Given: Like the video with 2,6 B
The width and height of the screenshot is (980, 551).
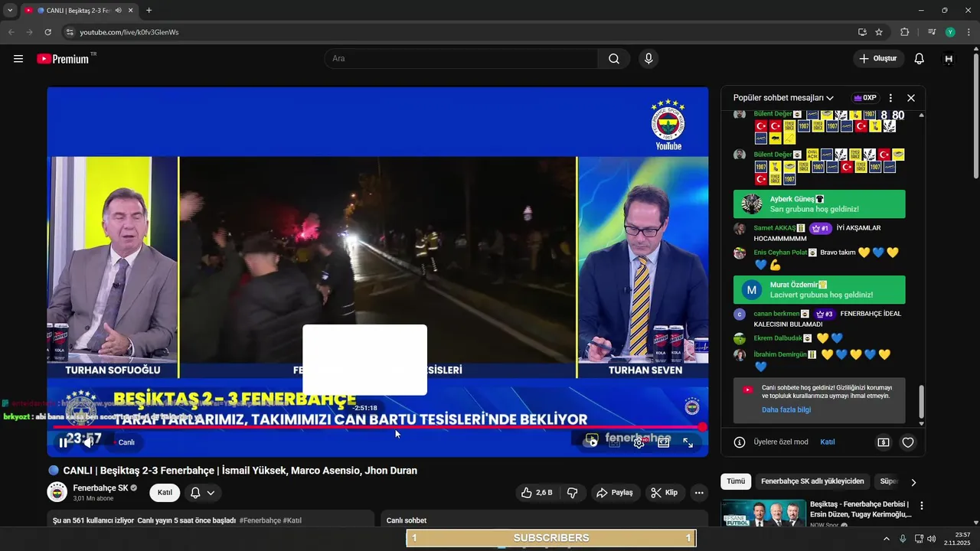Looking at the screenshot, I should click(537, 493).
